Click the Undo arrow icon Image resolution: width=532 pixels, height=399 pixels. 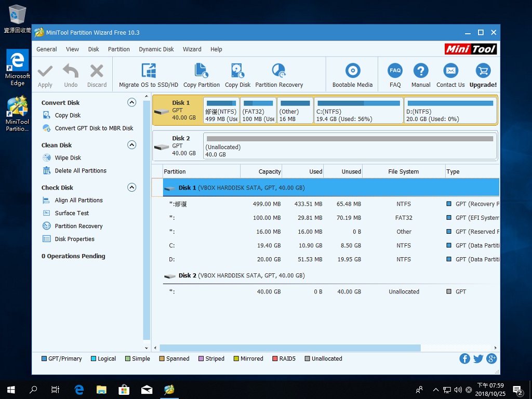pyautogui.click(x=71, y=71)
